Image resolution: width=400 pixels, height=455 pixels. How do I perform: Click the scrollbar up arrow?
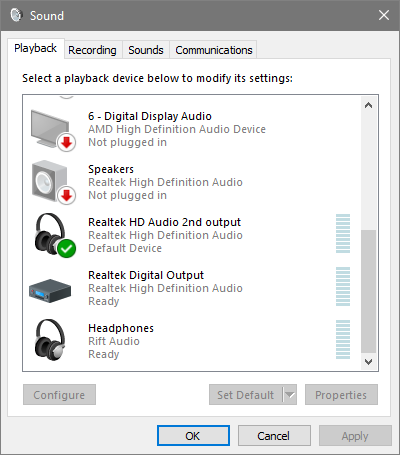368,105
